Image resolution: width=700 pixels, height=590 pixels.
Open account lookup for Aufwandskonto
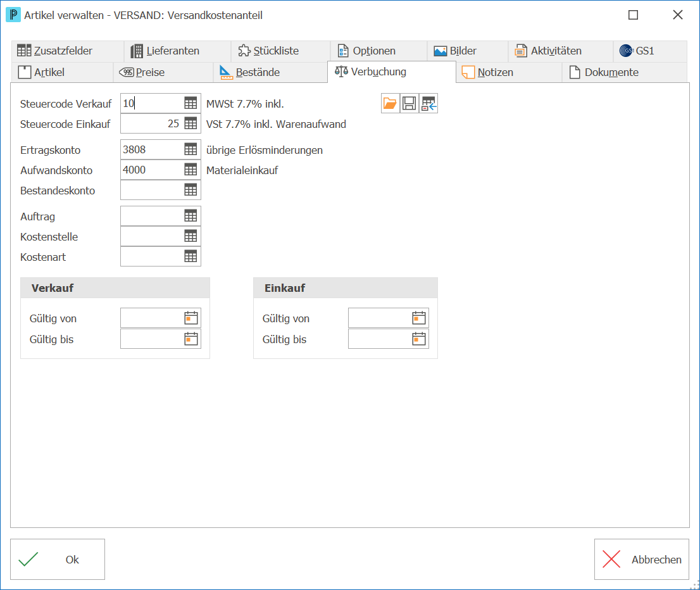pyautogui.click(x=191, y=170)
